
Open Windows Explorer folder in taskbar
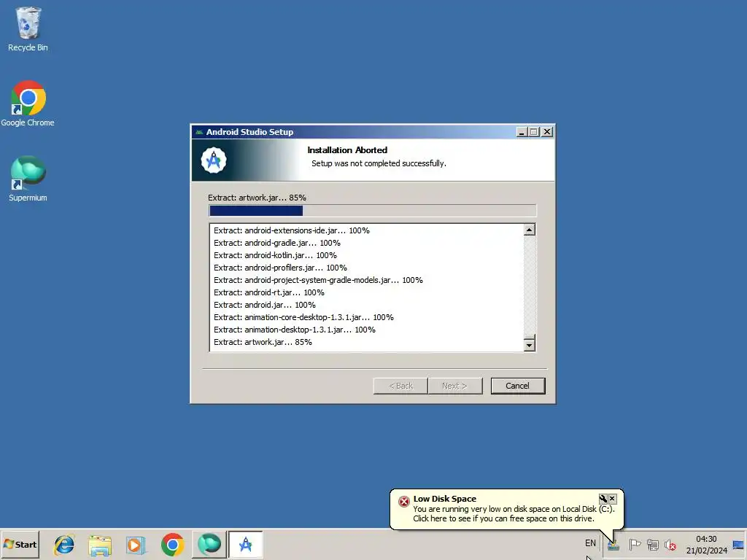click(100, 544)
